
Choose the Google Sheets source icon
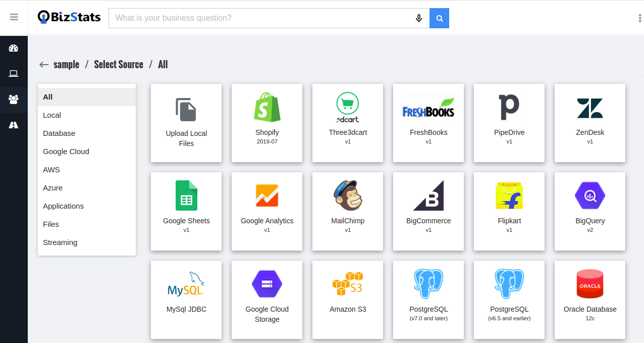[x=186, y=195]
